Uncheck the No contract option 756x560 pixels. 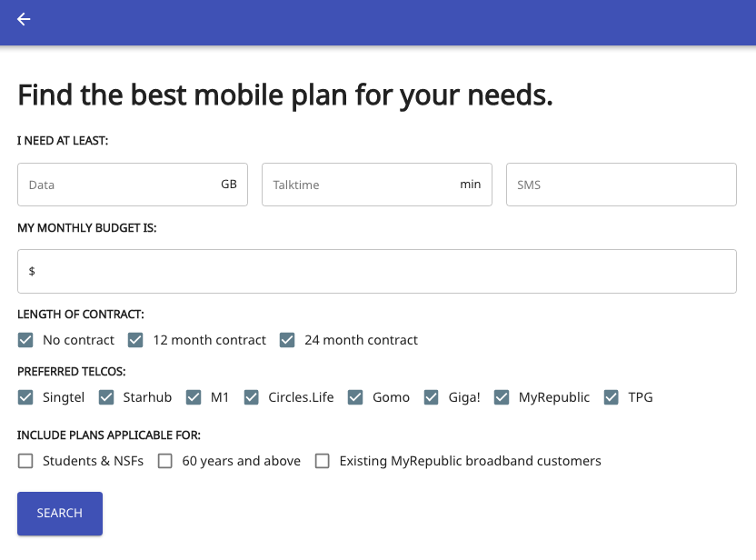[25, 340]
